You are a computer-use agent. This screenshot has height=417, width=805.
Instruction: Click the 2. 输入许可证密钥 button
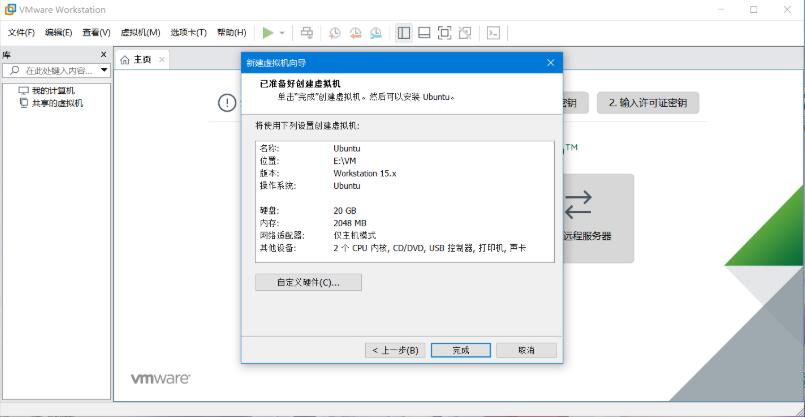(648, 103)
